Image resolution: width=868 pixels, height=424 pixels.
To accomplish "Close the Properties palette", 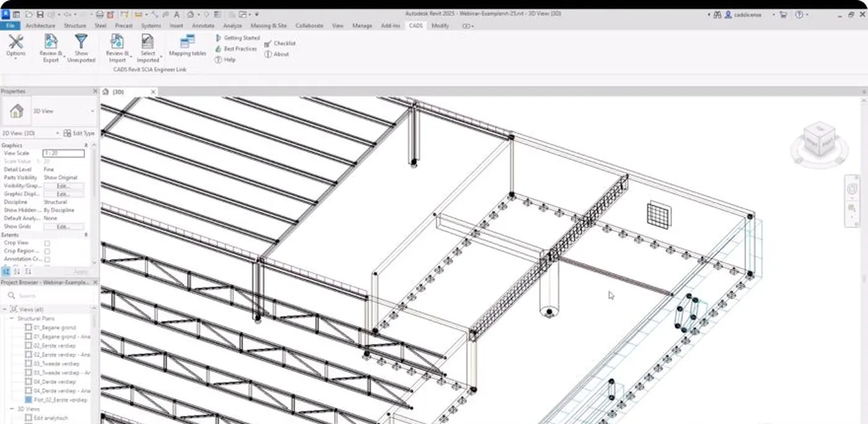I will [95, 91].
